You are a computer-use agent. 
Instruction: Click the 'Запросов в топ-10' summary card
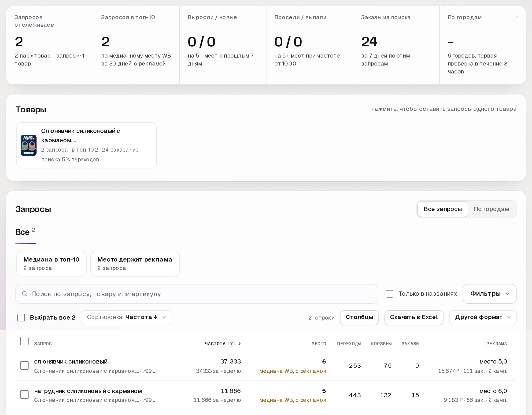click(x=136, y=45)
